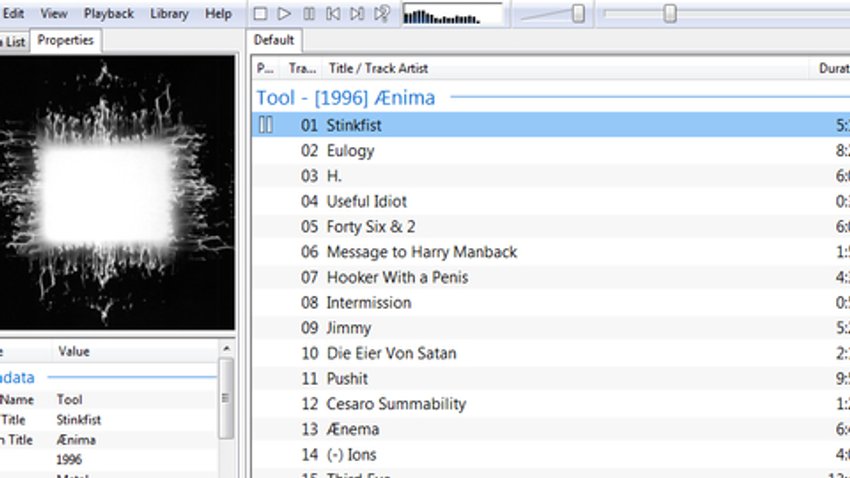This screenshot has width=850, height=478.
Task: Click the Stop playback button
Action: tap(260, 14)
